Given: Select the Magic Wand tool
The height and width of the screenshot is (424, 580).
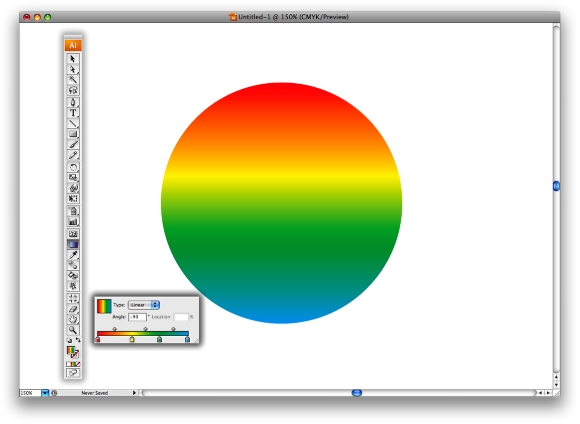Looking at the screenshot, I should pos(73,80).
